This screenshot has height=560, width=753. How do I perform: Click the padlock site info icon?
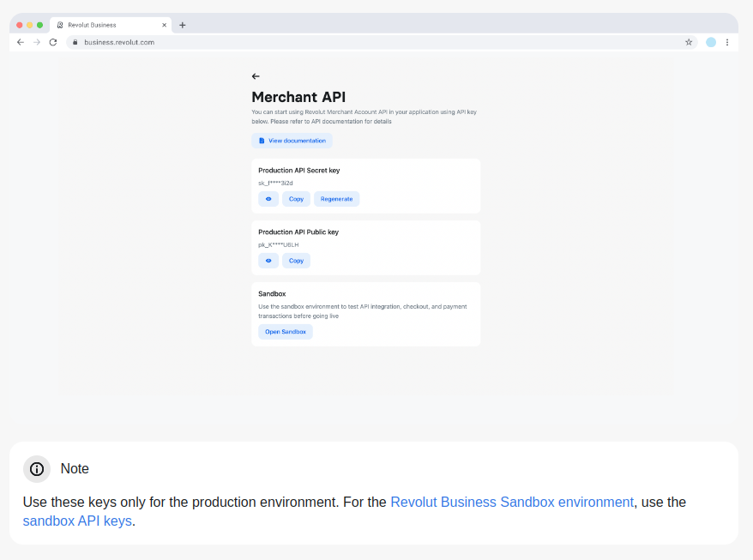tap(75, 42)
